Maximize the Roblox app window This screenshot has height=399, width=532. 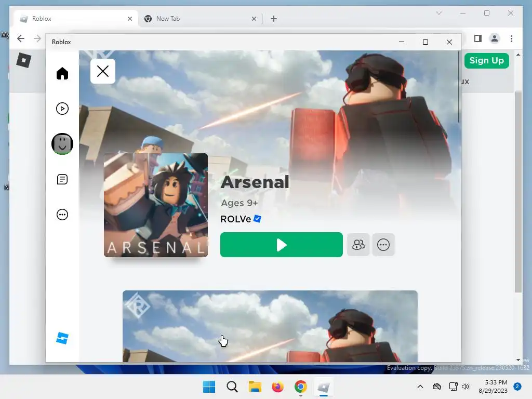(425, 42)
